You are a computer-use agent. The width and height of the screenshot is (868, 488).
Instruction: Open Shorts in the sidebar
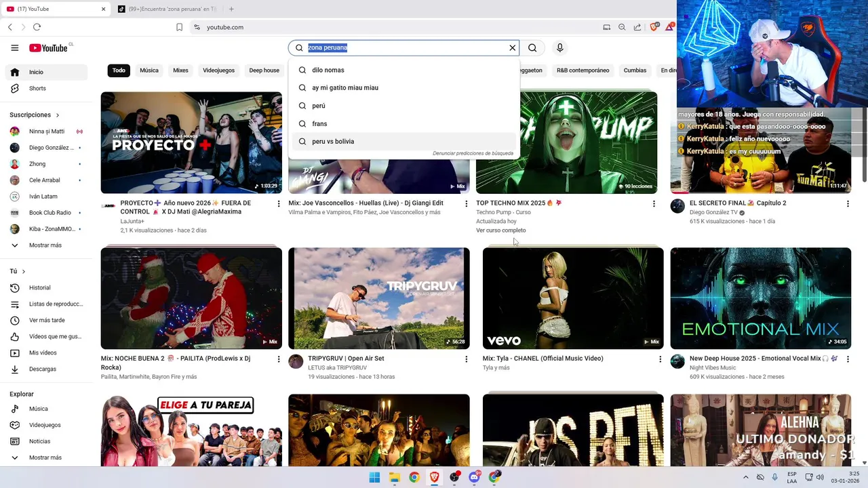point(46,88)
